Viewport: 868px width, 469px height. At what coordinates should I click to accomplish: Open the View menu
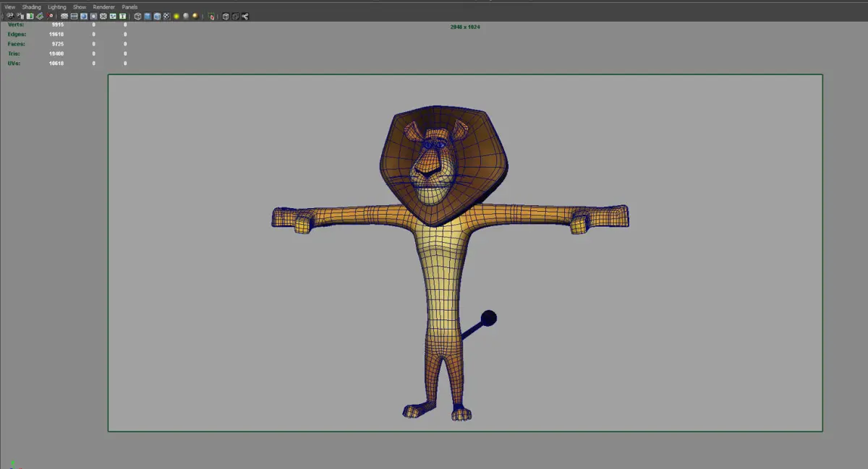(x=9, y=7)
